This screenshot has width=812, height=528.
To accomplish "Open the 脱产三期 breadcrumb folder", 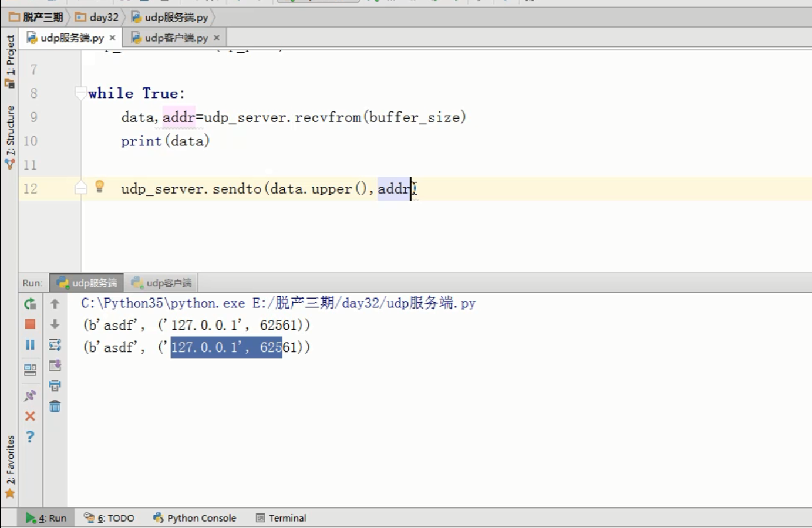I will (x=36, y=17).
